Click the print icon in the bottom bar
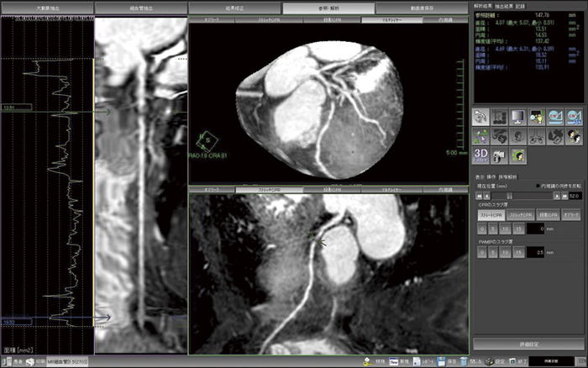 point(30,361)
